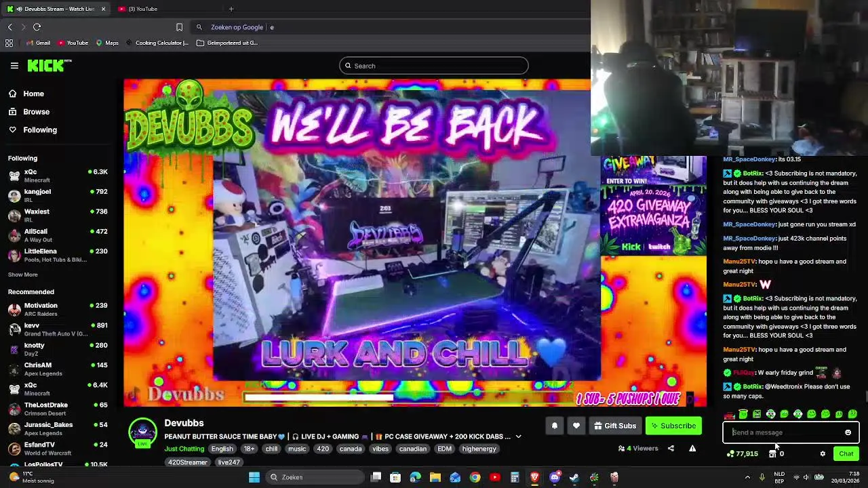The image size is (868, 488).
Task: Open LittleElena's channel
Action: [58, 255]
